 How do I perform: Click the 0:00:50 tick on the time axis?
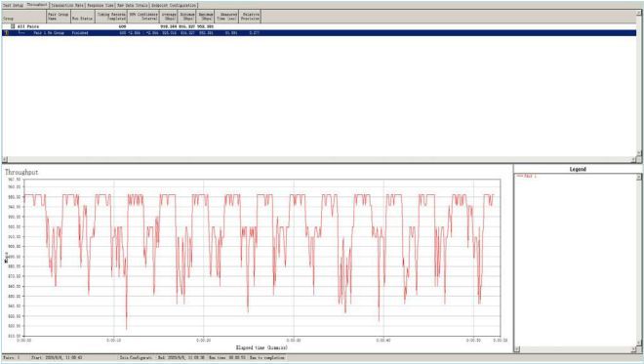[x=473, y=341]
